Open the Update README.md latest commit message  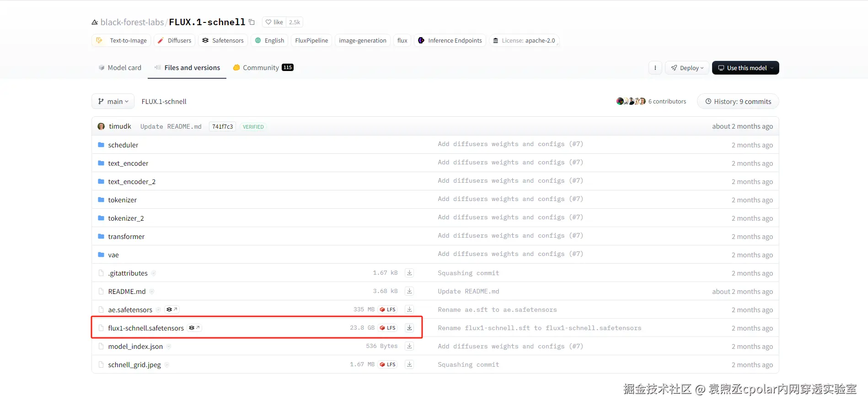point(171,127)
